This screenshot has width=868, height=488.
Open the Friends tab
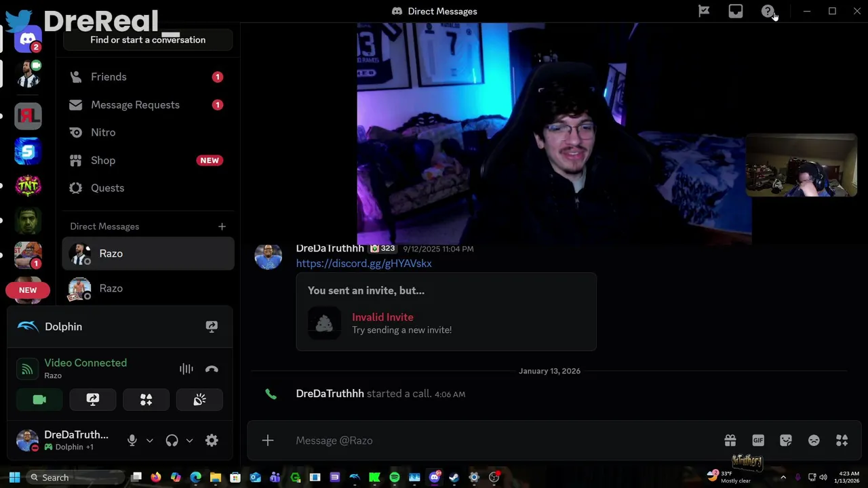148,77
